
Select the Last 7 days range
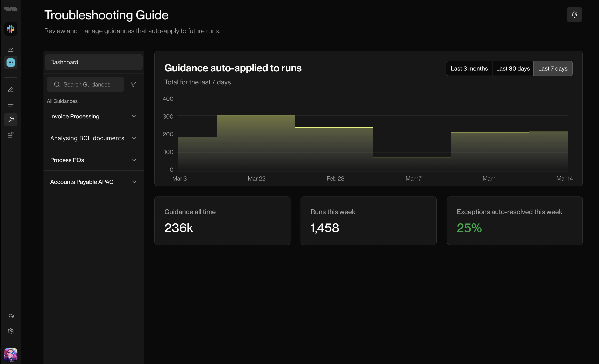(x=553, y=68)
